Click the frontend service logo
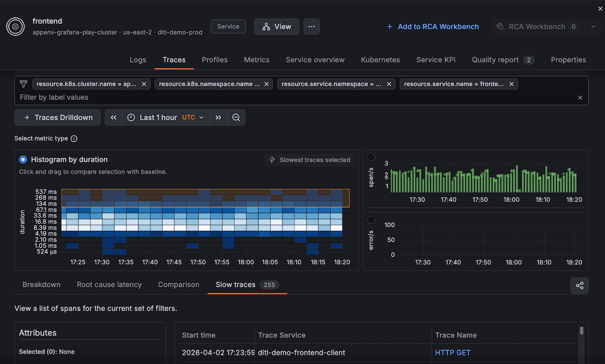Viewport: 605px width, 364px height. [x=15, y=26]
